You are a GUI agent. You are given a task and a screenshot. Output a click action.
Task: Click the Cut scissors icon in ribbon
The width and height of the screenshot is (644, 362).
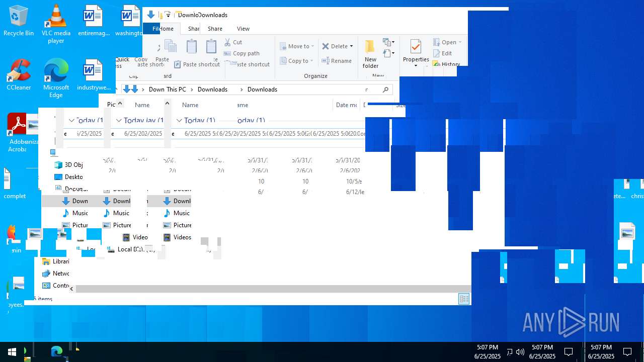click(x=227, y=42)
